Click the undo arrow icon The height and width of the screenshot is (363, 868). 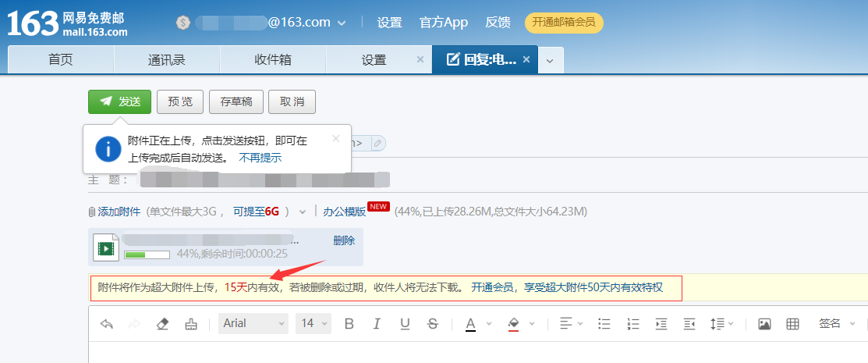[x=106, y=324]
